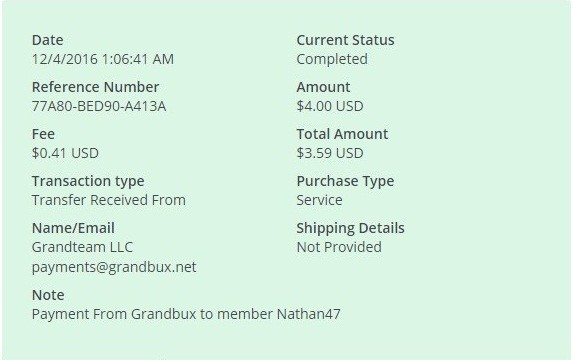Select reference number 77A80-BED90-A413A

(99, 106)
